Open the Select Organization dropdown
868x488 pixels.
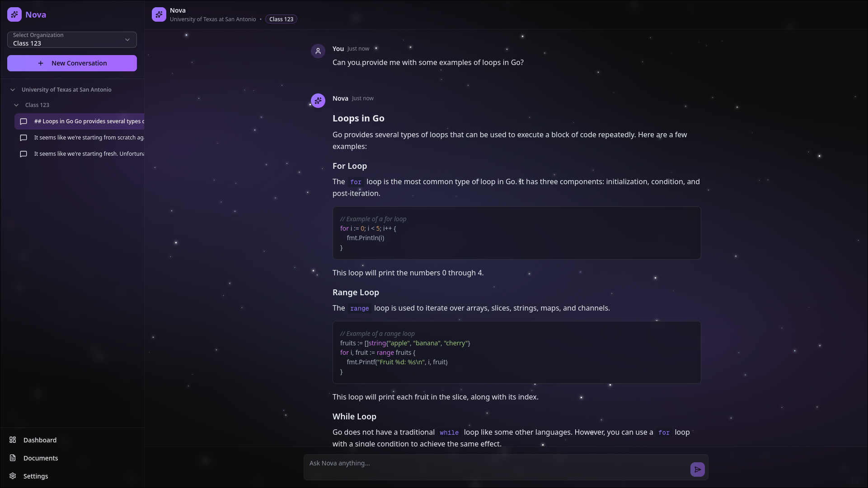coord(72,40)
